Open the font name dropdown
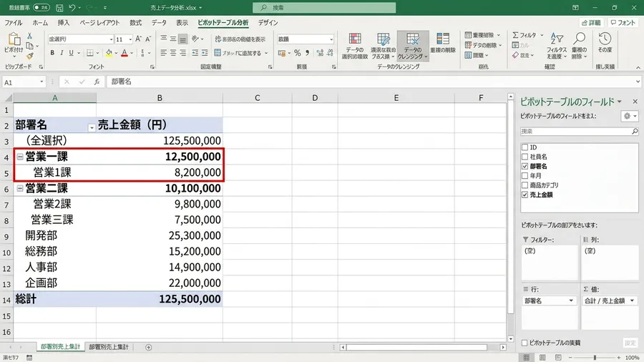The image size is (644, 362). click(x=111, y=39)
